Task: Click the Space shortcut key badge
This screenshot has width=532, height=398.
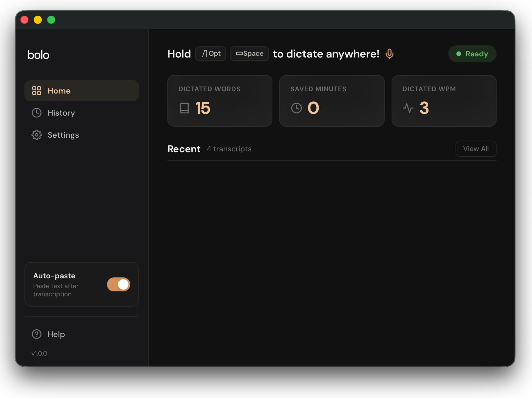Action: click(249, 54)
